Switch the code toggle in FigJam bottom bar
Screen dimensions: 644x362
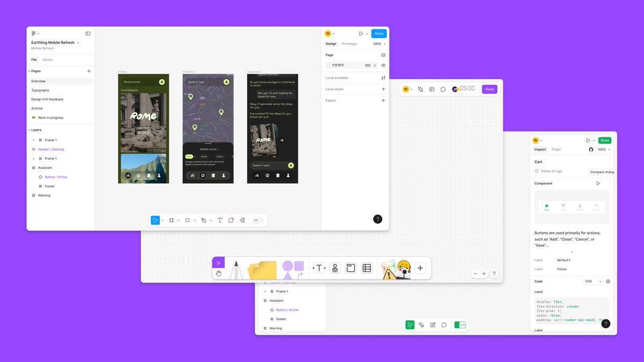(x=460, y=324)
